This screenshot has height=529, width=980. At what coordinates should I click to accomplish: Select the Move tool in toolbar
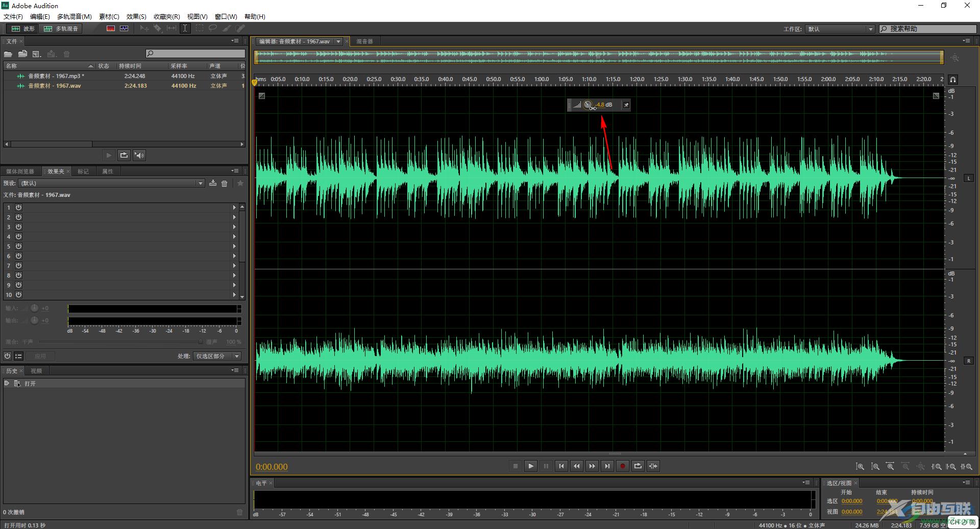pyautogui.click(x=144, y=29)
